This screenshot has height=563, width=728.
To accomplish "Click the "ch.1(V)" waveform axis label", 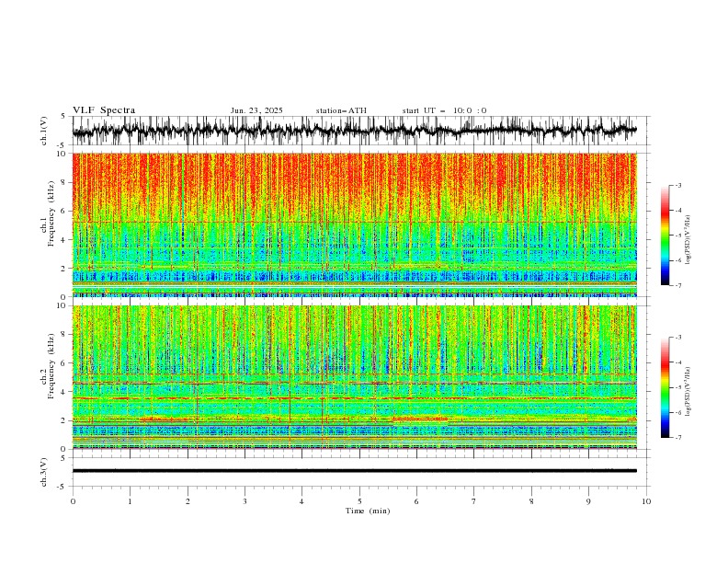I will (44, 131).
